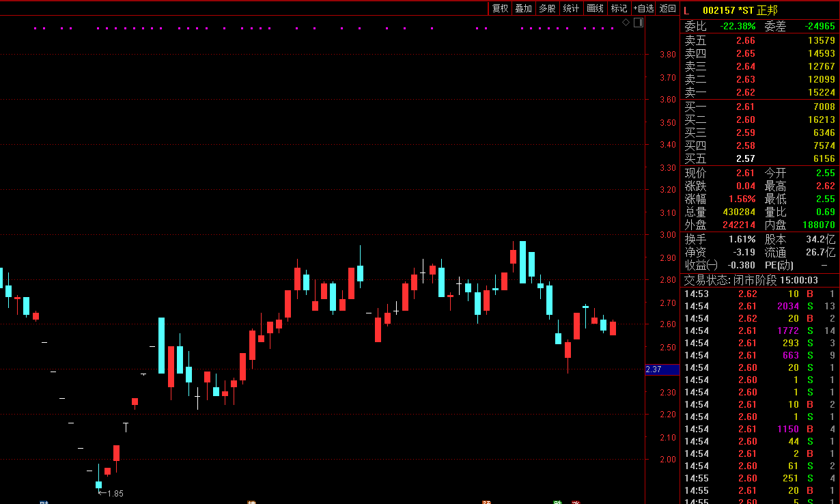Viewport: 840px width, 504px height.
Task: Click stock title 002157 *ST 正邦
Action: 740,10
